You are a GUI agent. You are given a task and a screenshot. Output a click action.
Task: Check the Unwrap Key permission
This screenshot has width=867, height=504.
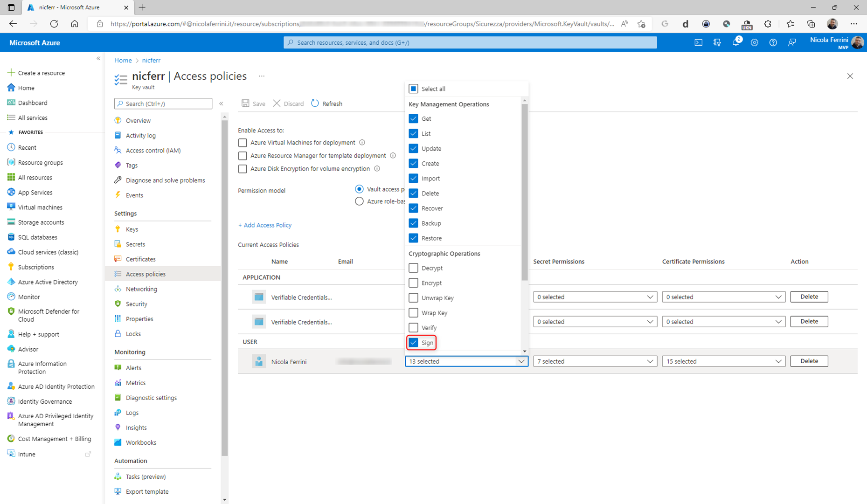(413, 297)
